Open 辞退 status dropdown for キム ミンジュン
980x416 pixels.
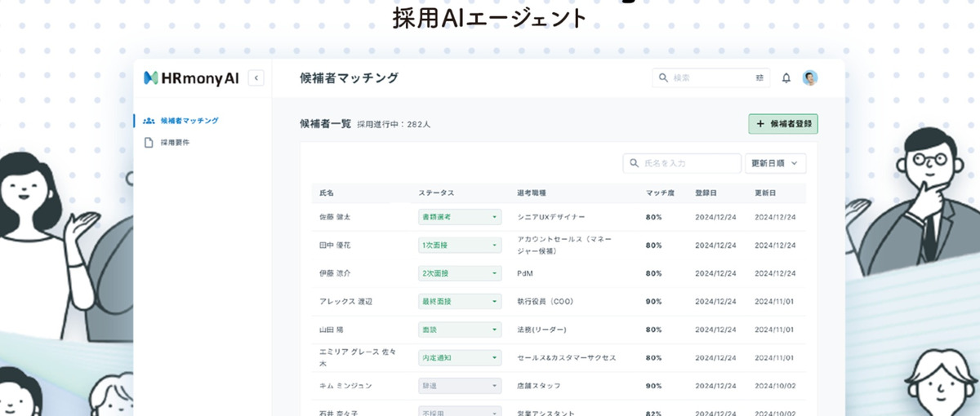pos(460,386)
